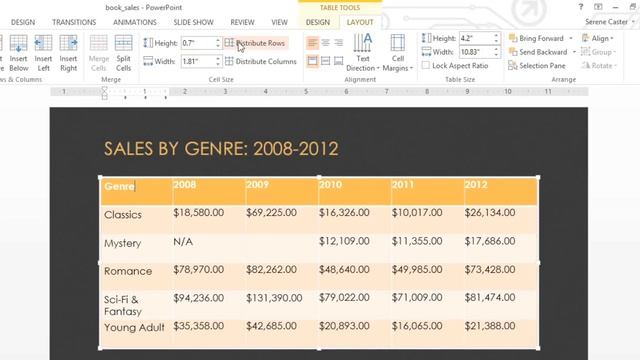Viewport: 640px width, 360px height.
Task: Increase table height with the up arrow
Action: (496, 36)
